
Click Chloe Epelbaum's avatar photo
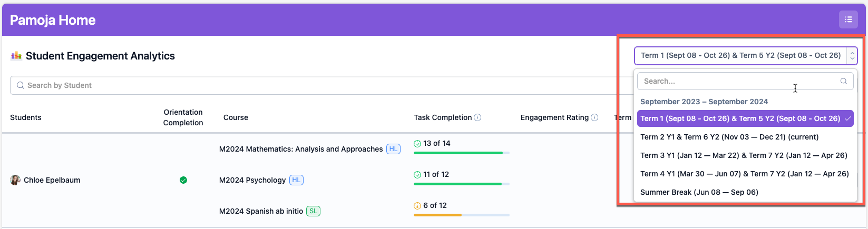[x=15, y=180]
